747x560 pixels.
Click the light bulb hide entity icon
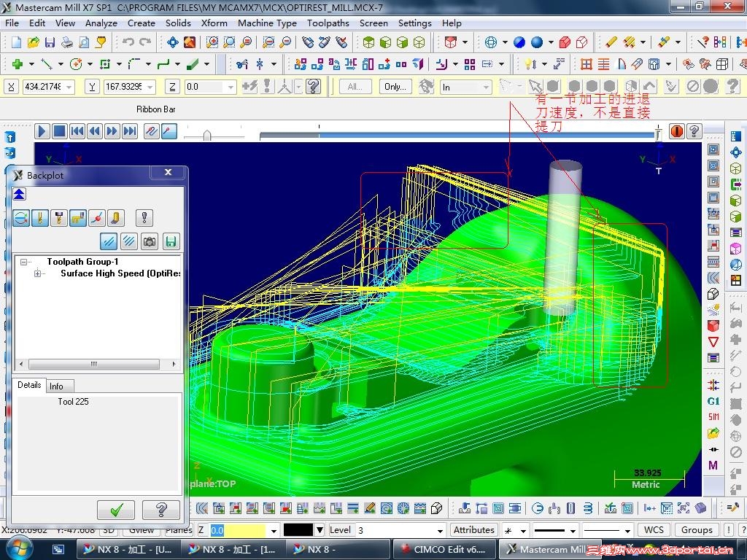530,64
